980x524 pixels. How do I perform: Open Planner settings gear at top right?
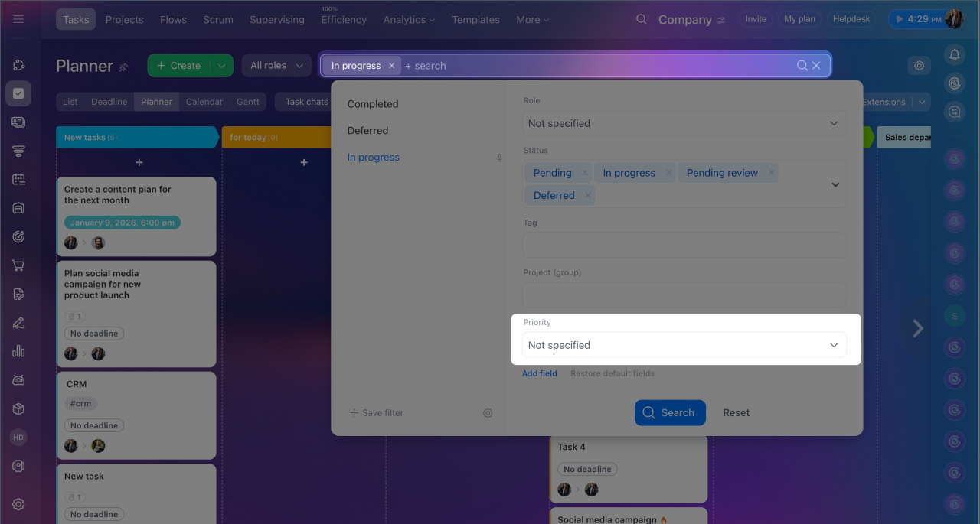point(919,66)
